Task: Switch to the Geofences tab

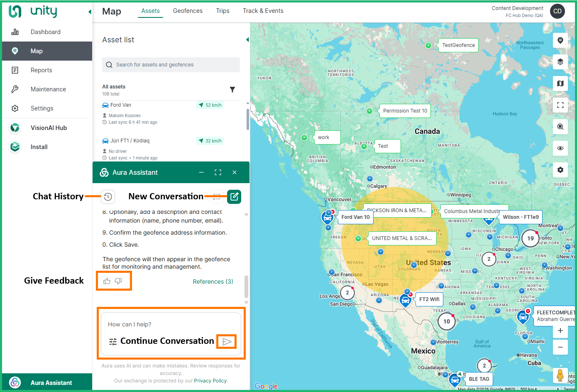Action: pyautogui.click(x=188, y=11)
